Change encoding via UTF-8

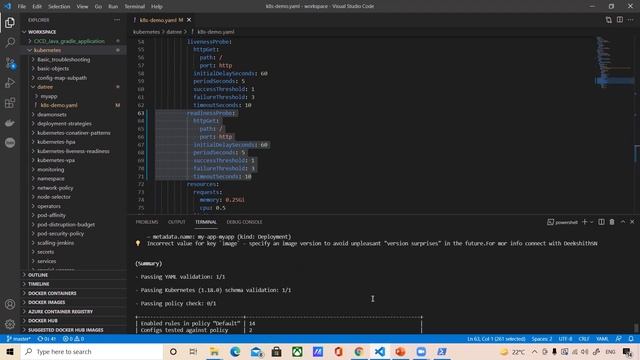point(565,339)
